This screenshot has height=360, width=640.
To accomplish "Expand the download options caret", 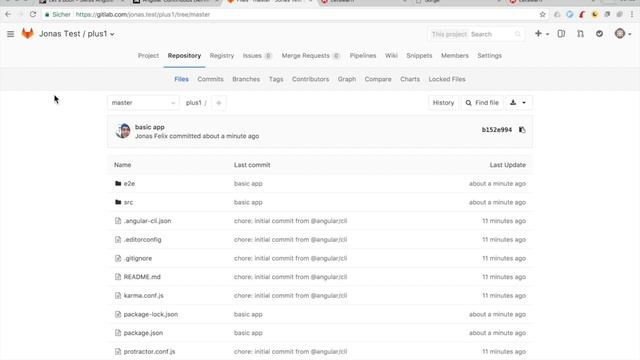I will (524, 103).
